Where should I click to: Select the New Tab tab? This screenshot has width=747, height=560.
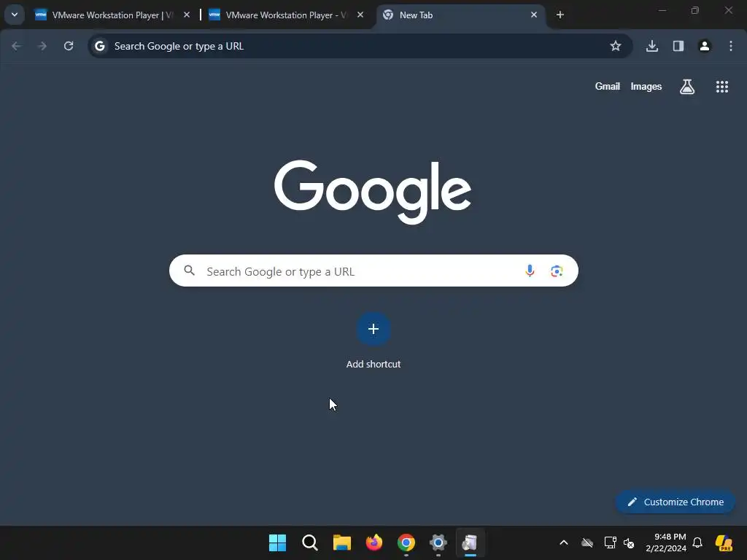[460, 15]
